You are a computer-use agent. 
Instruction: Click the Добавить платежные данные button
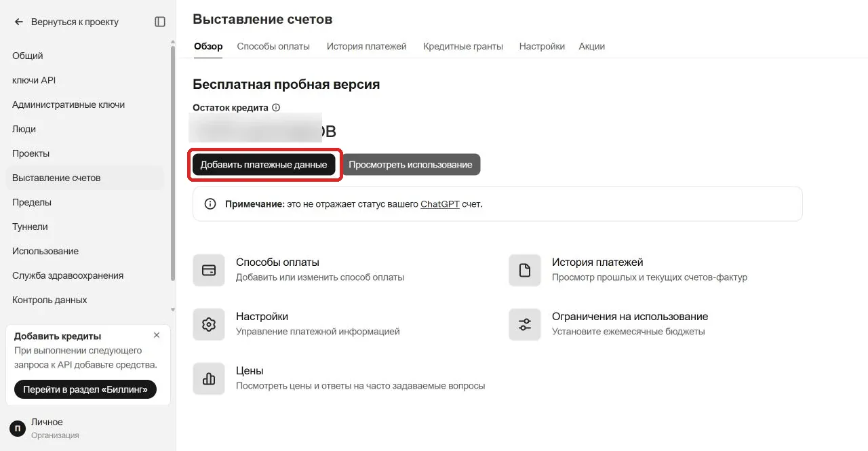coord(264,165)
